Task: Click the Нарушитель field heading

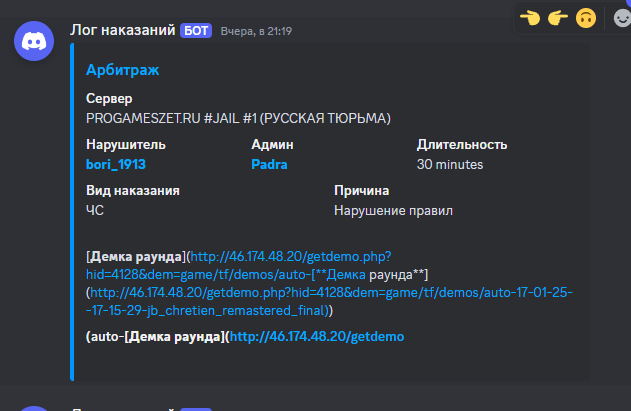Action: pos(126,145)
